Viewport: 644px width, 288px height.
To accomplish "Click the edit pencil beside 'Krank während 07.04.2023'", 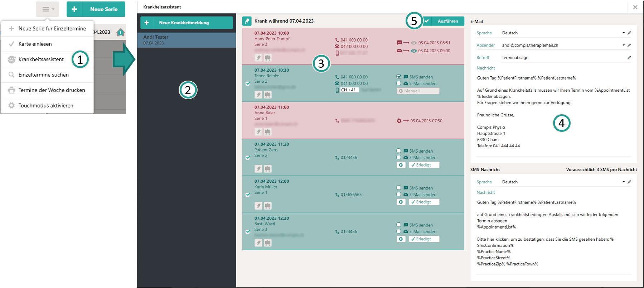I will (x=247, y=21).
